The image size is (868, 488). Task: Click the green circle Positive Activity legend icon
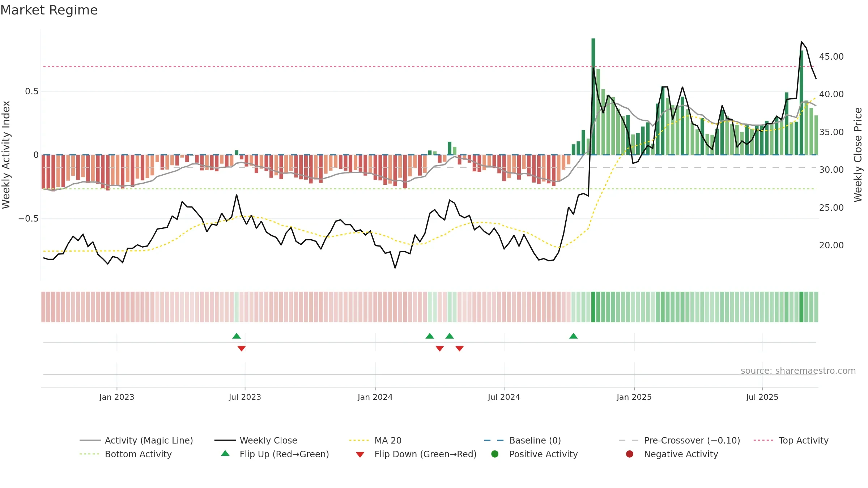[495, 454]
